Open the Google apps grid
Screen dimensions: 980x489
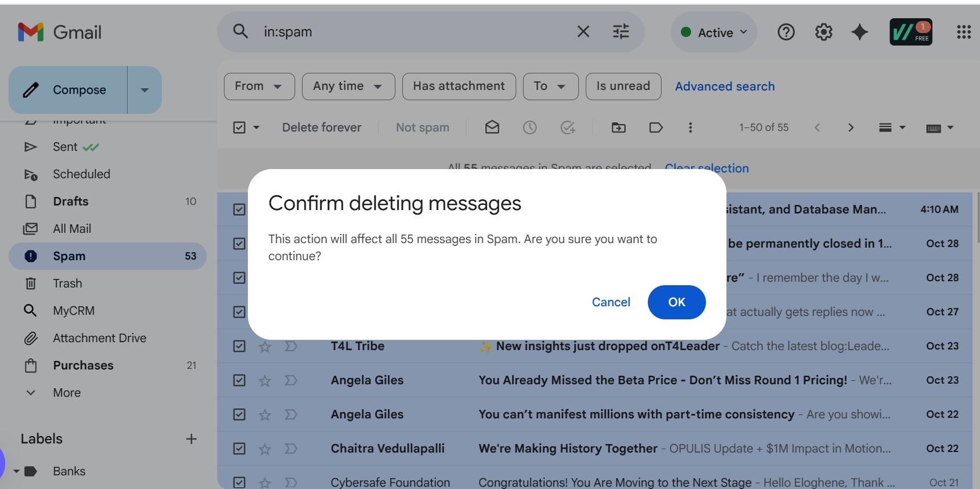963,32
